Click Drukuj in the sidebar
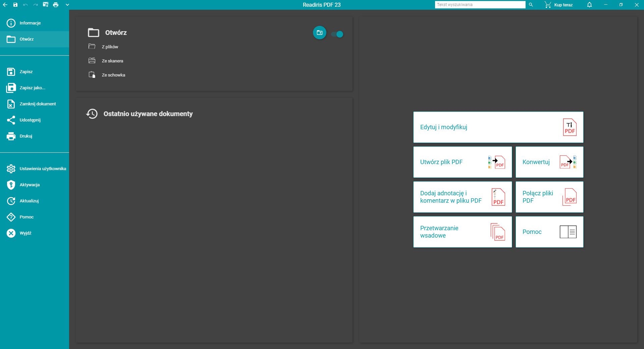Screen dimensions: 644x349 click(x=35, y=136)
